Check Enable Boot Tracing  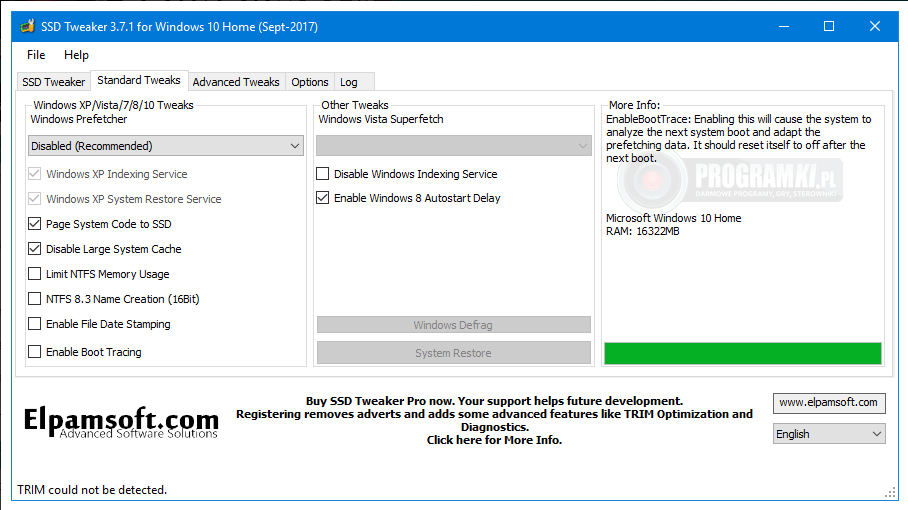point(35,351)
